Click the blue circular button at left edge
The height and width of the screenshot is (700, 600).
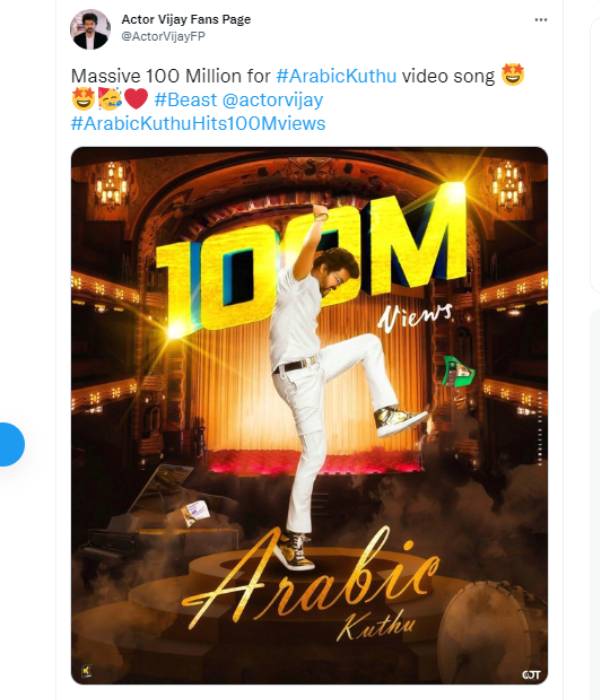(x=11, y=445)
